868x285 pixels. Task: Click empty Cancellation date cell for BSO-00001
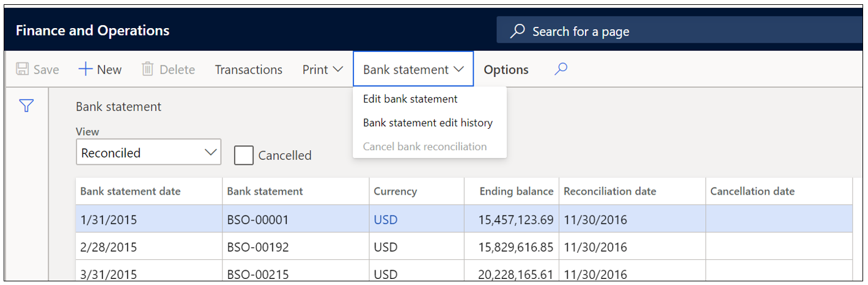(x=779, y=219)
